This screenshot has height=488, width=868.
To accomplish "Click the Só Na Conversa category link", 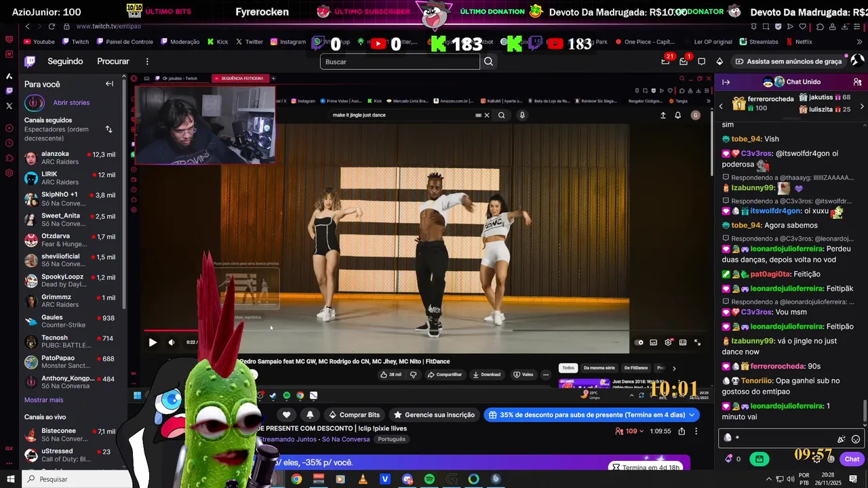I will click(x=346, y=439).
